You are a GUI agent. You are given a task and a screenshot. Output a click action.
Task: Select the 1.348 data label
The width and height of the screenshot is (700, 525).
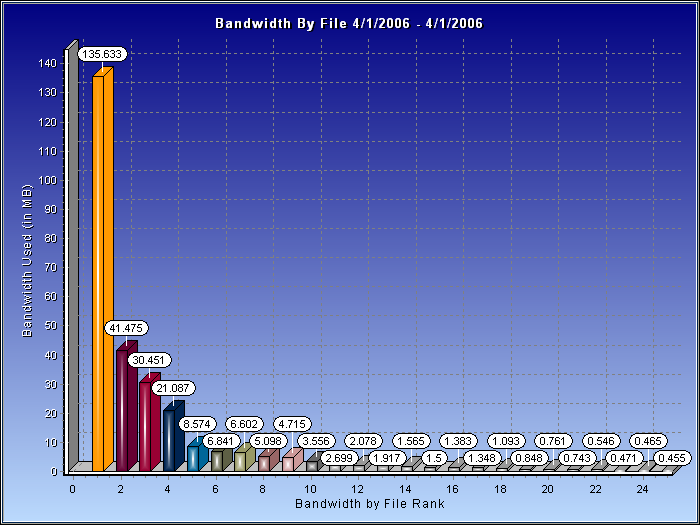coord(482,458)
